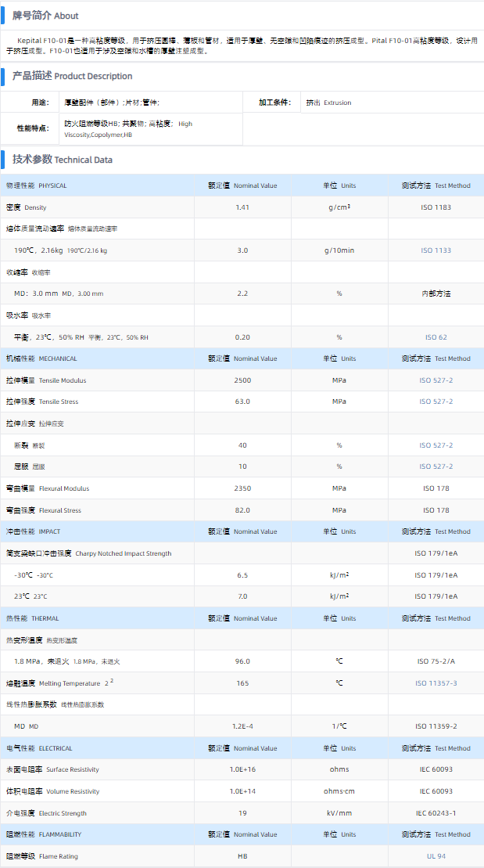This screenshot has height=868, width=484.
Task: Click ISO 11359-2 thermal expansion test method
Action: 436,726
